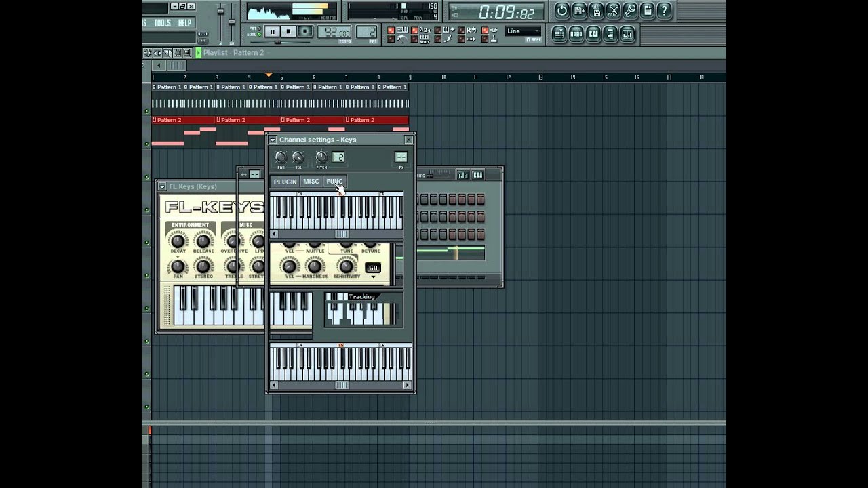Toggle top-right step button in step sequencer
The width and height of the screenshot is (868, 488).
click(x=480, y=199)
